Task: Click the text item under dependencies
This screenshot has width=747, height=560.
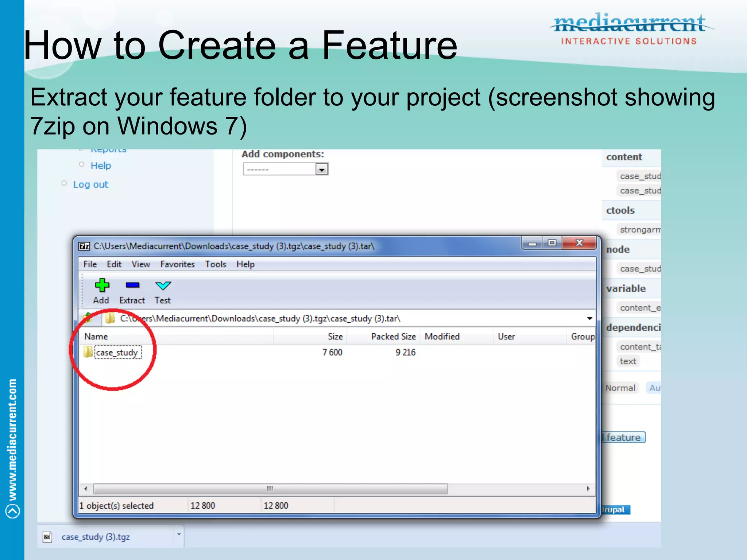Action: [x=628, y=361]
